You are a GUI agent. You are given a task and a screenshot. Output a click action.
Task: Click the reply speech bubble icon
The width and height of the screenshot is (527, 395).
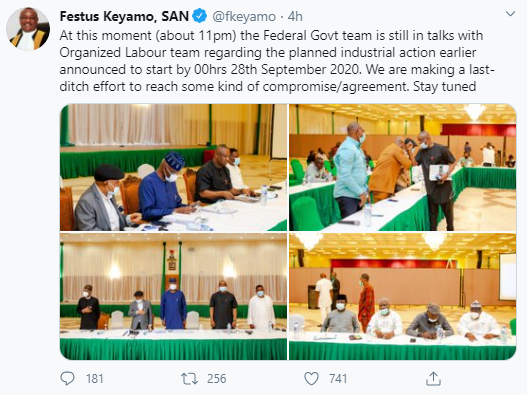point(67,379)
